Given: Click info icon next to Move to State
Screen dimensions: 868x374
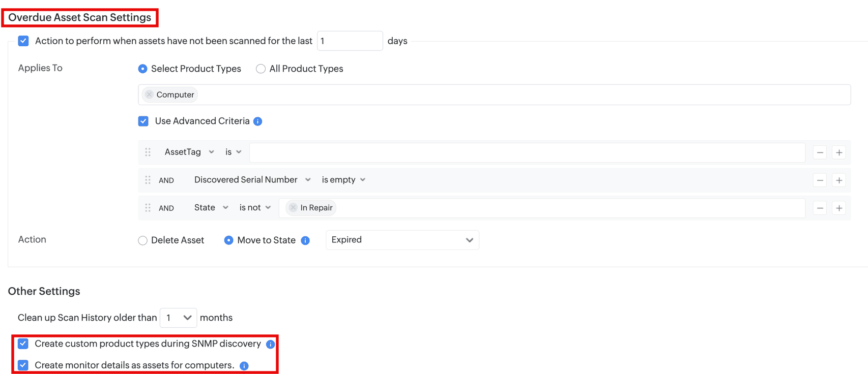Looking at the screenshot, I should [x=305, y=240].
